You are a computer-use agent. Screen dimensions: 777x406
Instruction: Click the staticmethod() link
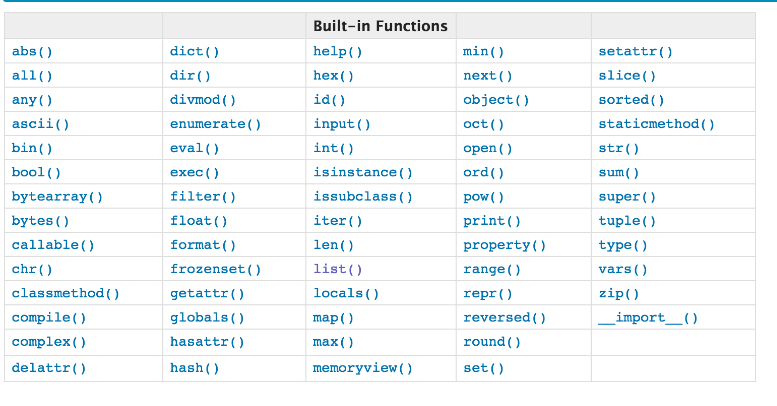(x=656, y=124)
